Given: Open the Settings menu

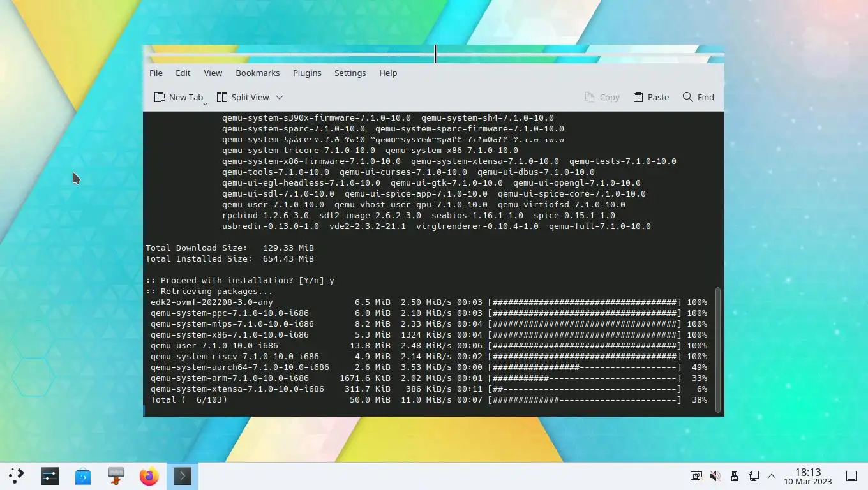Looking at the screenshot, I should pyautogui.click(x=350, y=73).
